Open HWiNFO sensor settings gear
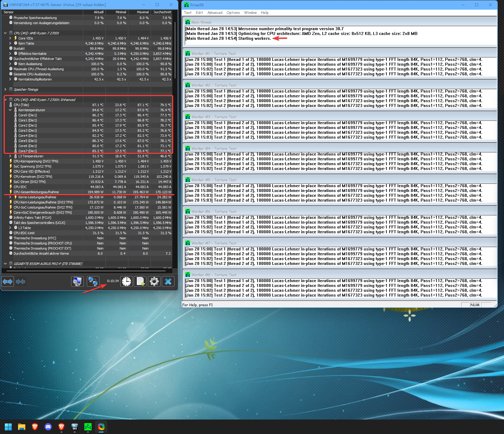The image size is (504, 434). coord(154,281)
